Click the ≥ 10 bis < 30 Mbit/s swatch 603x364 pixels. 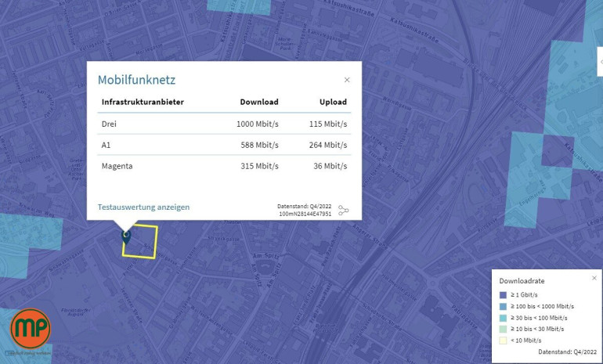(504, 330)
